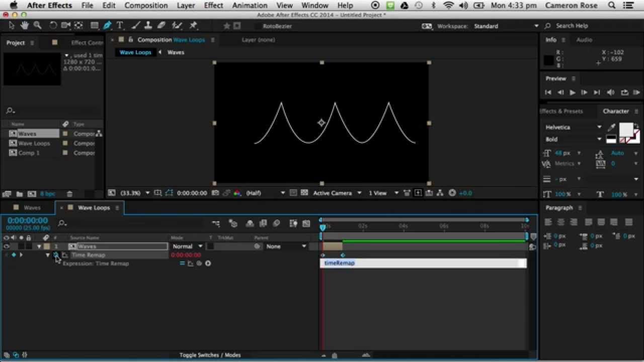The width and height of the screenshot is (644, 362).
Task: Toggle mask and shape path visibility
Action: 169,193
